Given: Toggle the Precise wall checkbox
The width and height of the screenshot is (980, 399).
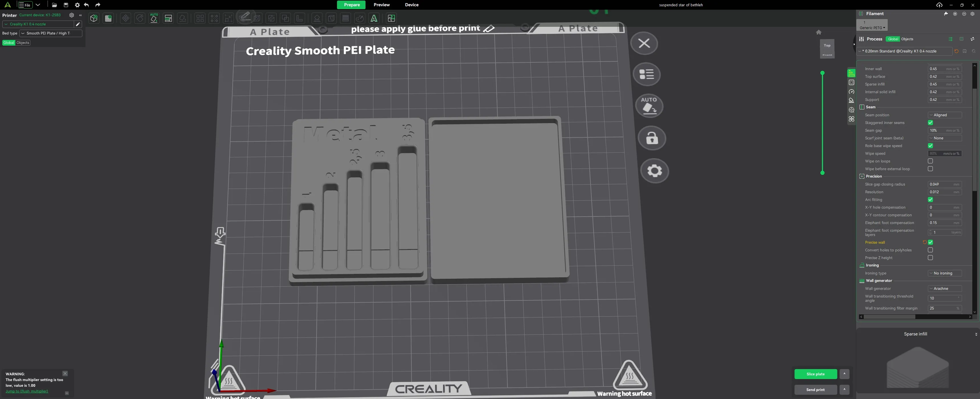Looking at the screenshot, I should [930, 242].
